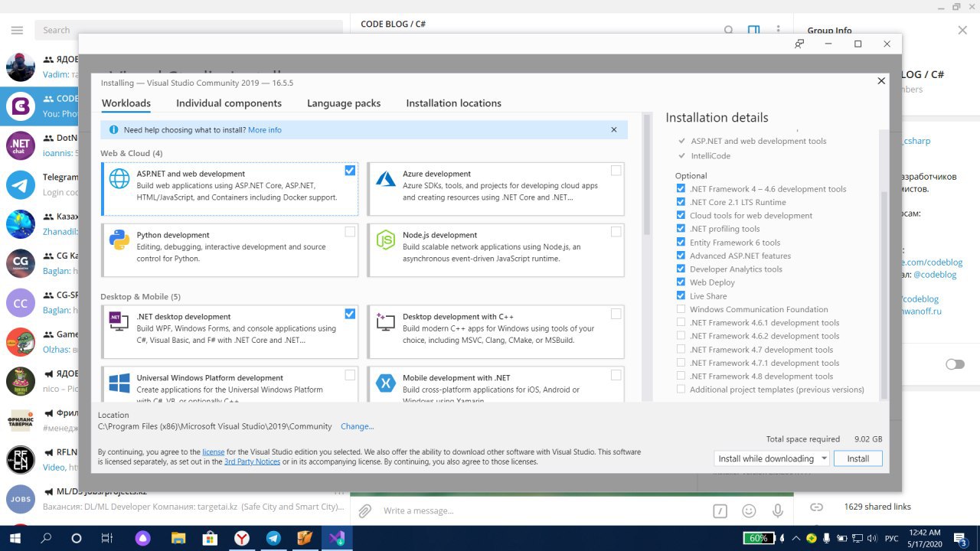
Task: Open emoji picker in Telegram message bar
Action: 749,510
